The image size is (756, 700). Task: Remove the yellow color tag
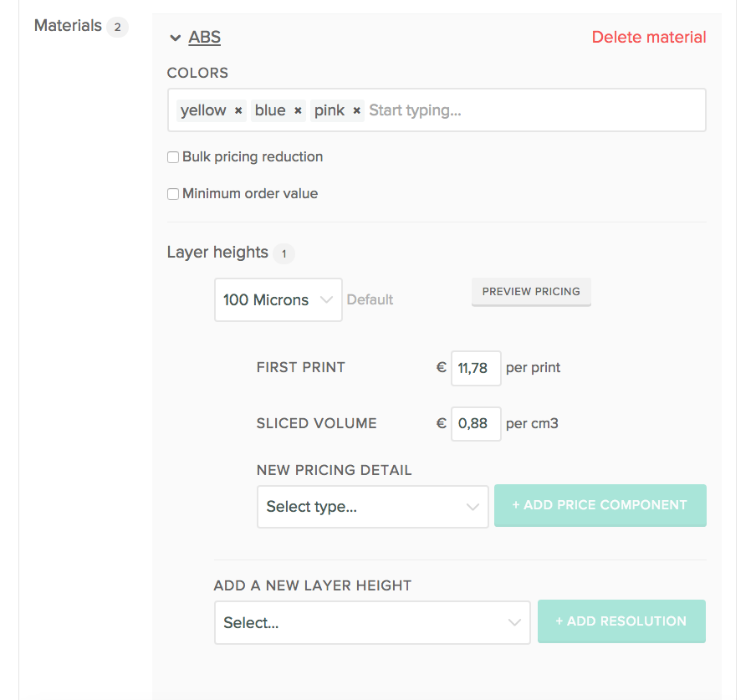pos(238,110)
